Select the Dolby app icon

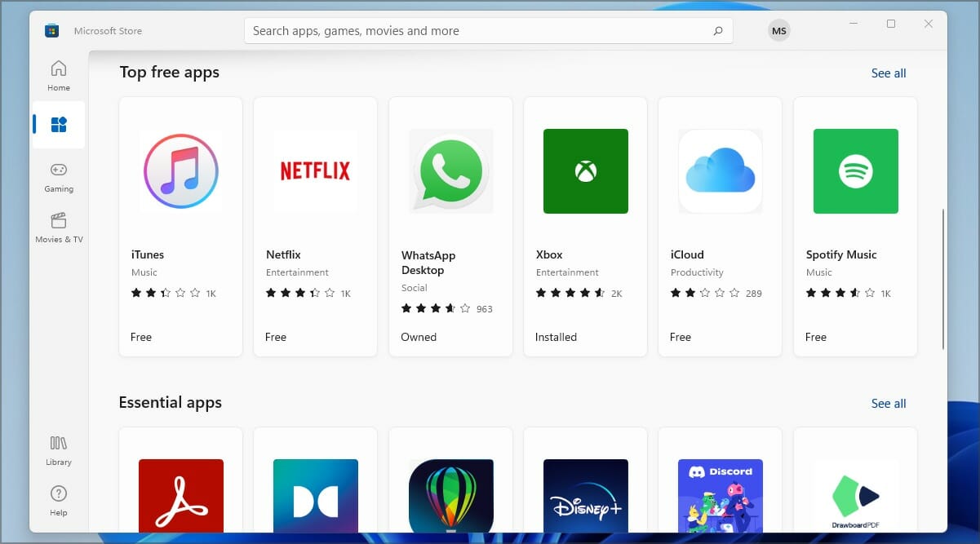(x=315, y=496)
